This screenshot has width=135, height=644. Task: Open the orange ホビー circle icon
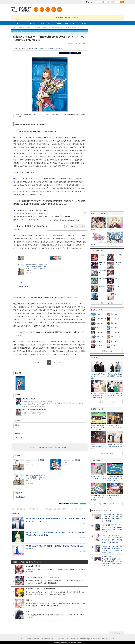coord(42,9)
